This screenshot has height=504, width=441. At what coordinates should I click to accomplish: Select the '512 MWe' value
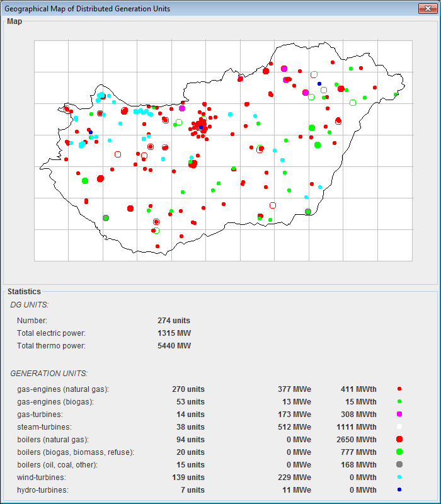(294, 427)
